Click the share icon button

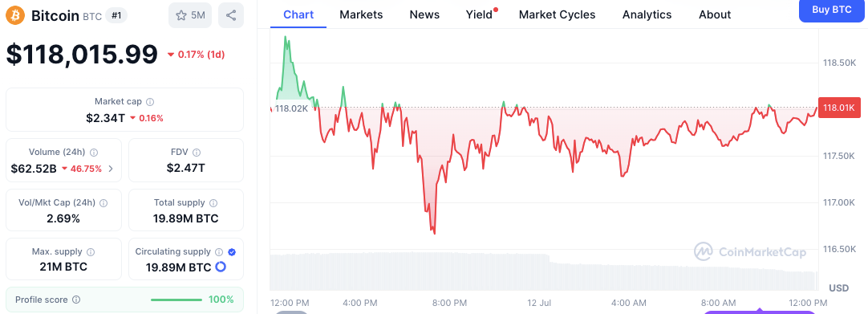231,15
